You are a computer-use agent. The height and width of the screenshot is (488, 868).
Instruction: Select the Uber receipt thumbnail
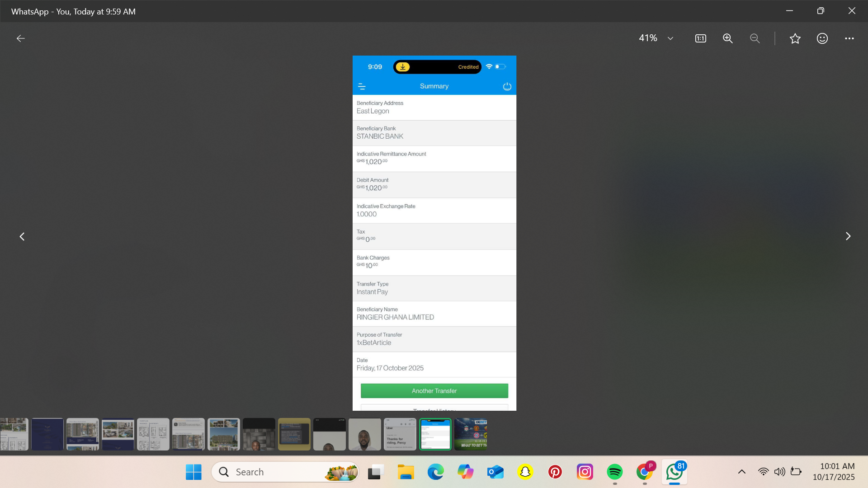pyautogui.click(x=400, y=434)
